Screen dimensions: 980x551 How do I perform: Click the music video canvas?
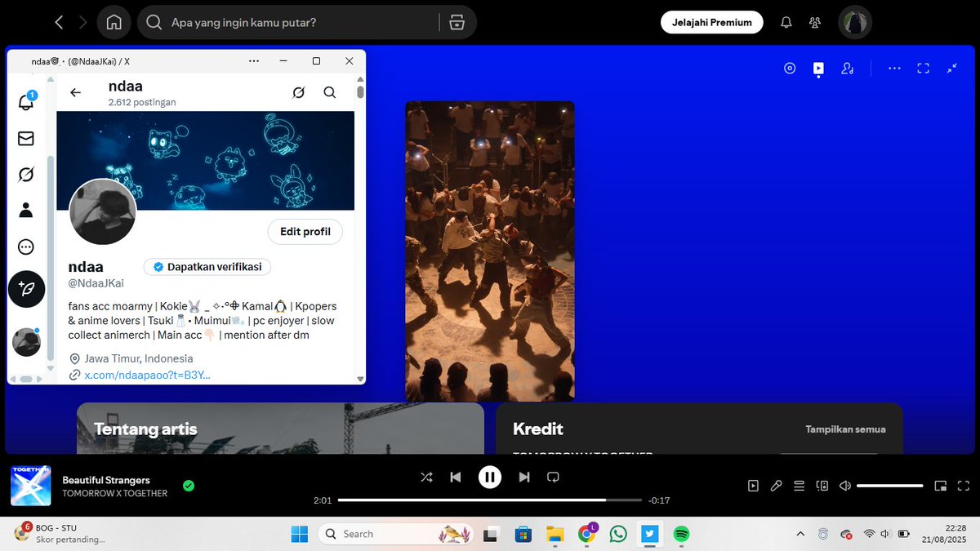pos(490,251)
